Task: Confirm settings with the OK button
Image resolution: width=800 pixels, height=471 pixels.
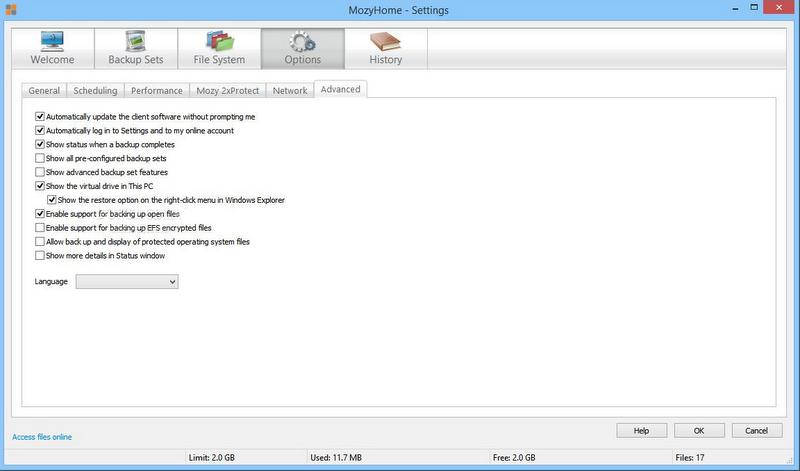Action: [699, 431]
